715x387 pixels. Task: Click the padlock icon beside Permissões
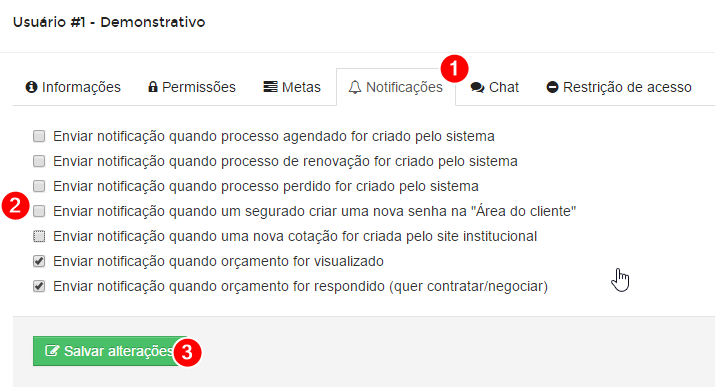(153, 87)
